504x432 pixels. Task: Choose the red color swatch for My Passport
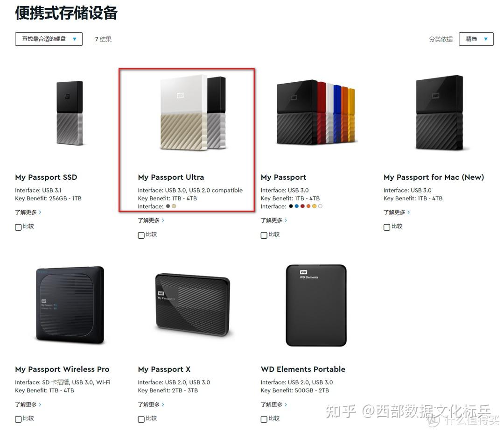[302, 206]
